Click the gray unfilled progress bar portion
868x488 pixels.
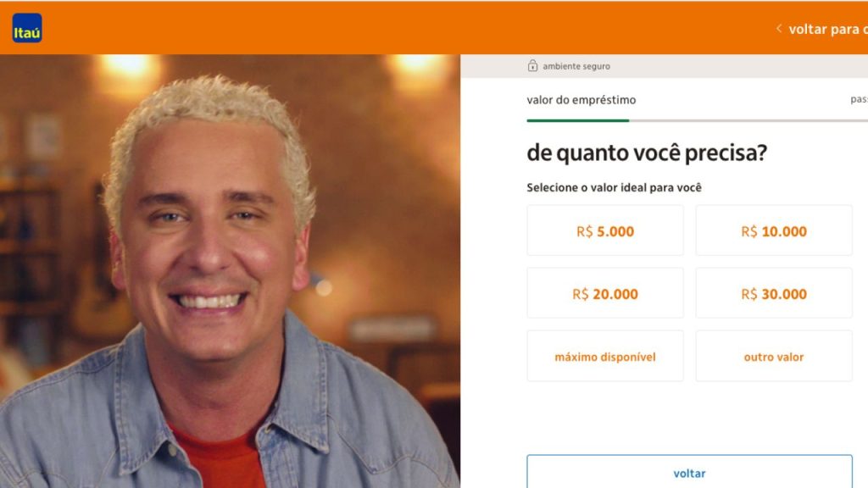pyautogui.click(x=748, y=120)
